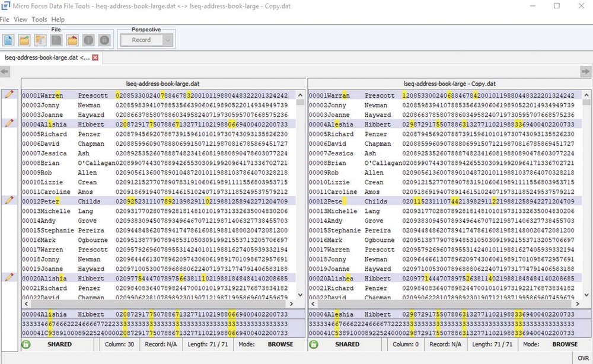Select record 00002Jonny Newman in left pane
The width and height of the screenshot is (593, 364).
point(158,105)
